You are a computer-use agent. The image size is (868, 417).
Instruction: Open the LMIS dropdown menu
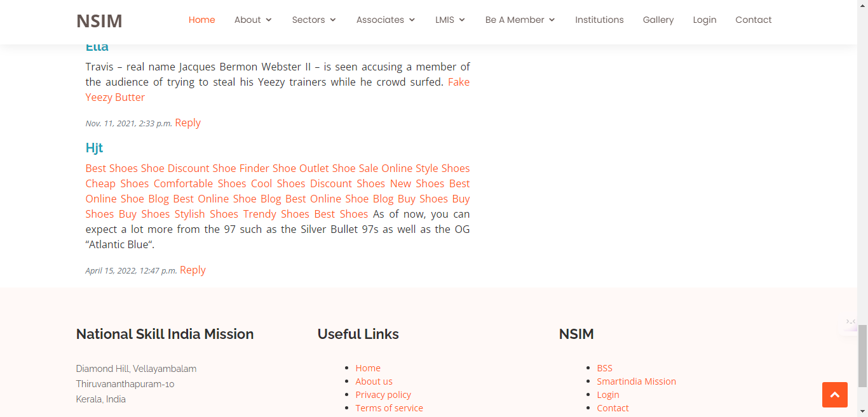(x=450, y=20)
